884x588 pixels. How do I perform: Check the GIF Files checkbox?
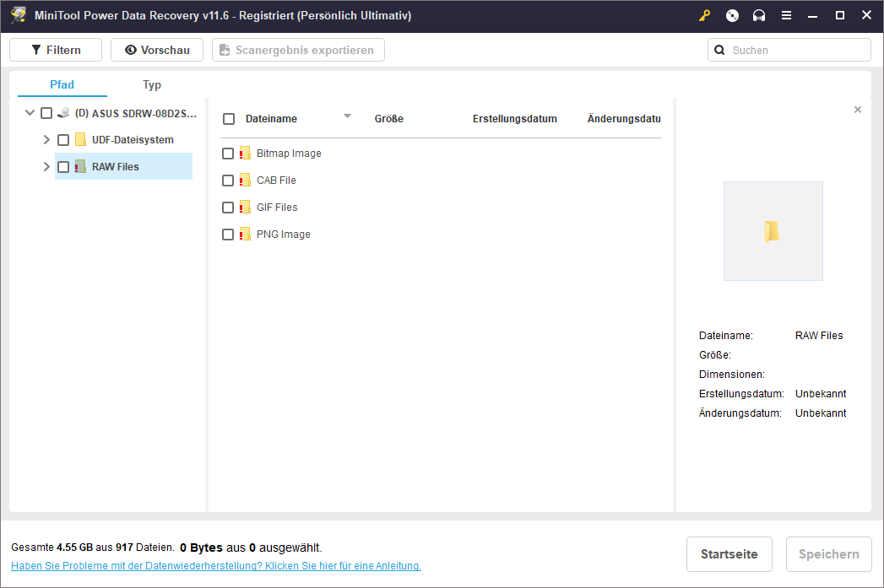click(228, 208)
